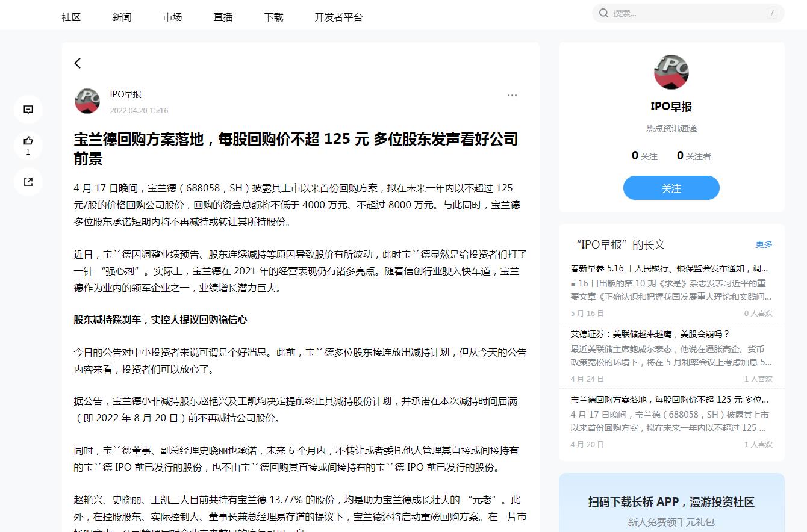Click paragraph starting 同时，宝兰德董事、副总经理
The image size is (807, 532).
(296, 459)
